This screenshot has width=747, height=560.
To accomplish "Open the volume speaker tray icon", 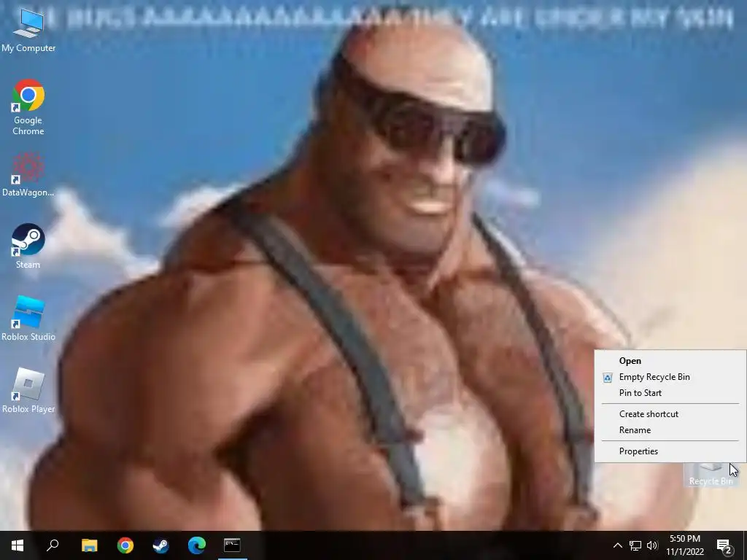I will coord(652,545).
